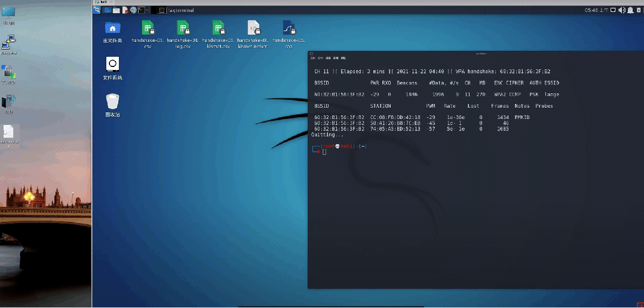Launch terminal emulator from the panel
Viewport: 644px width, 308px height.
point(141,10)
